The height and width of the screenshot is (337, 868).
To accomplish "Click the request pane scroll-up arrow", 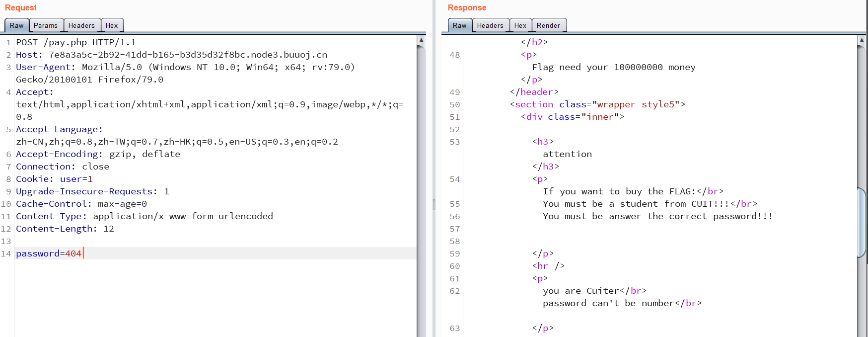I will click(x=421, y=40).
